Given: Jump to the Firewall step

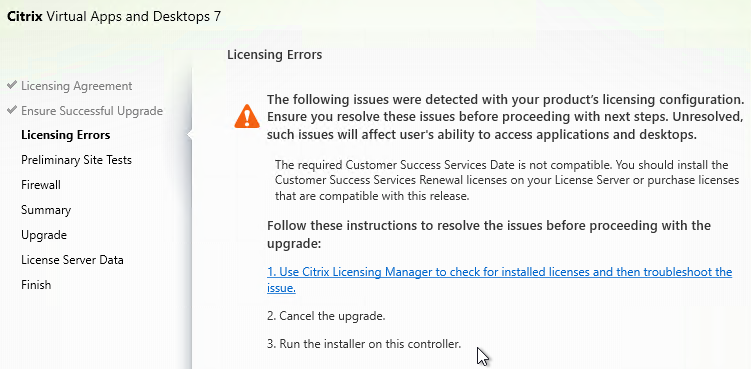Looking at the screenshot, I should point(41,185).
